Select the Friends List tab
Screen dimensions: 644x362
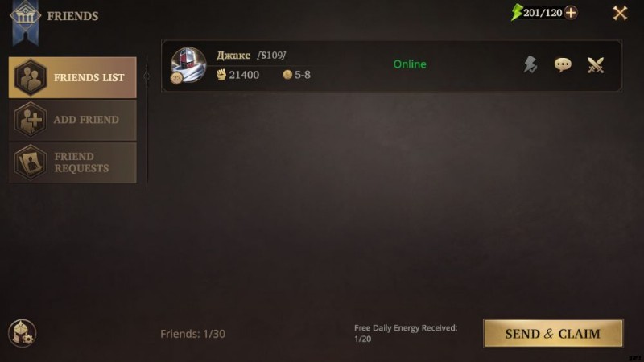[x=72, y=77]
